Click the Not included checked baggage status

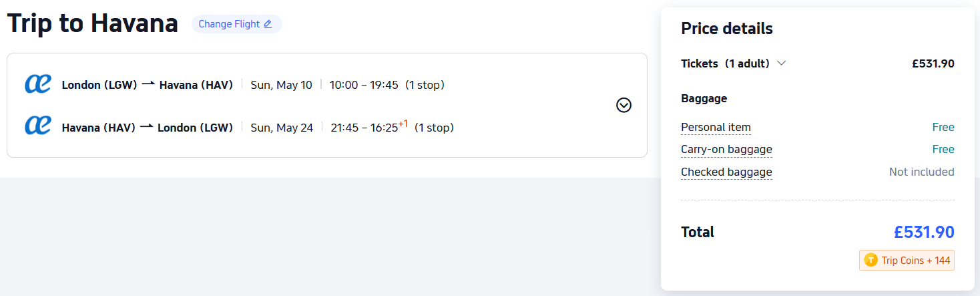click(x=921, y=172)
